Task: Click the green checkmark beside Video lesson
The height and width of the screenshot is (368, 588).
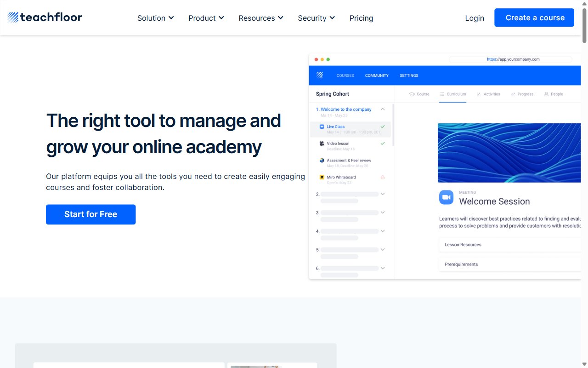Action: (x=383, y=144)
